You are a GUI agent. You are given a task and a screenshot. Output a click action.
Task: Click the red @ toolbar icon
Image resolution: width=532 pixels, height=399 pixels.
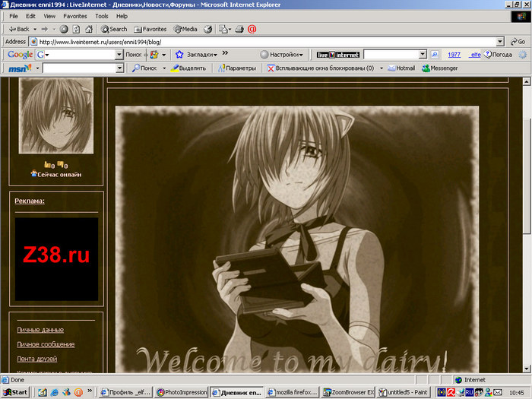click(252, 29)
